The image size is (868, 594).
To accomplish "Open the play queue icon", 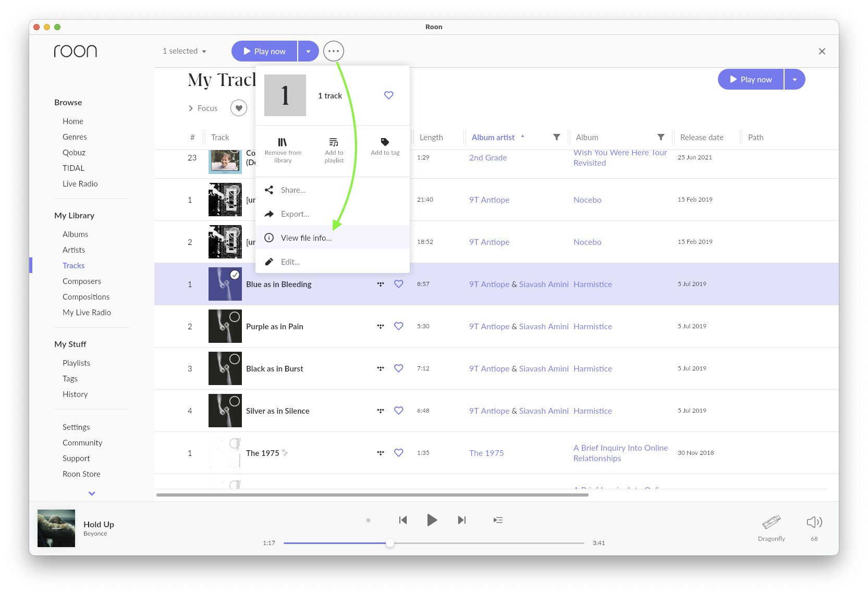I will [498, 520].
